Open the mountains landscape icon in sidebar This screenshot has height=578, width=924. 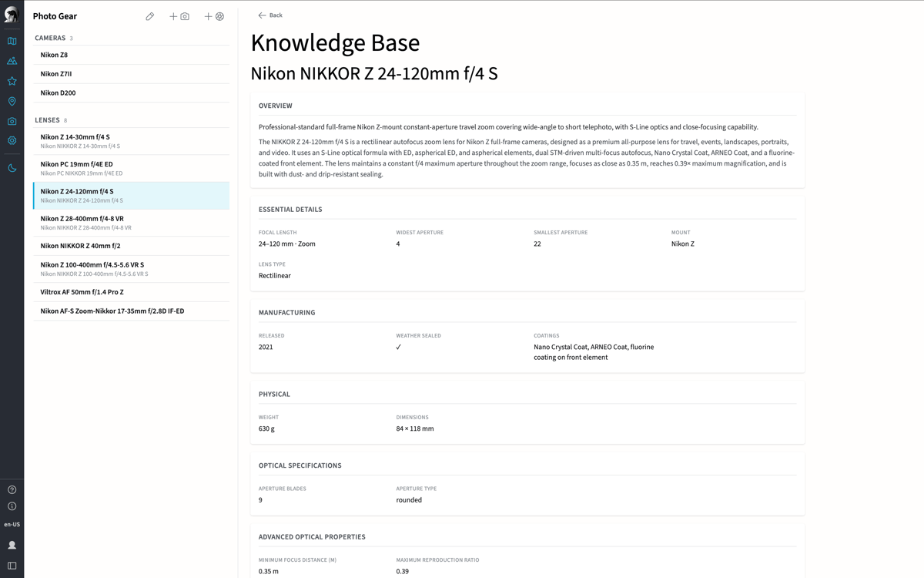(x=12, y=61)
